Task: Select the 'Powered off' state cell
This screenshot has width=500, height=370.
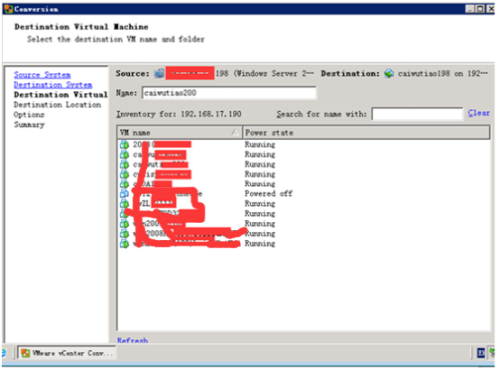Action: 268,194
